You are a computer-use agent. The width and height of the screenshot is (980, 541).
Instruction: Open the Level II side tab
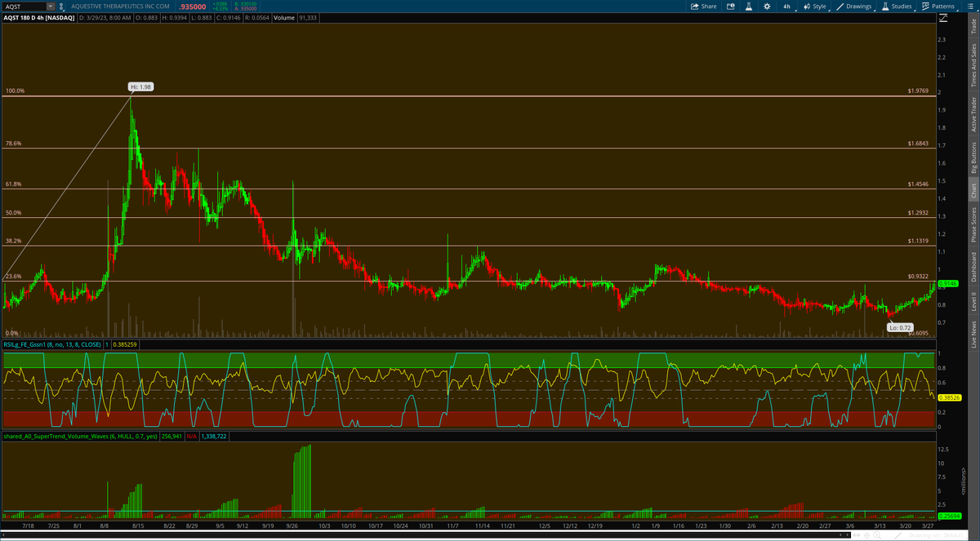973,301
